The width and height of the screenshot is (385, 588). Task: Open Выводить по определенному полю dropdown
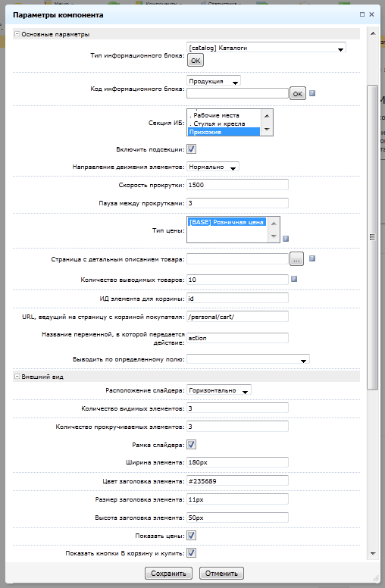[x=248, y=359]
